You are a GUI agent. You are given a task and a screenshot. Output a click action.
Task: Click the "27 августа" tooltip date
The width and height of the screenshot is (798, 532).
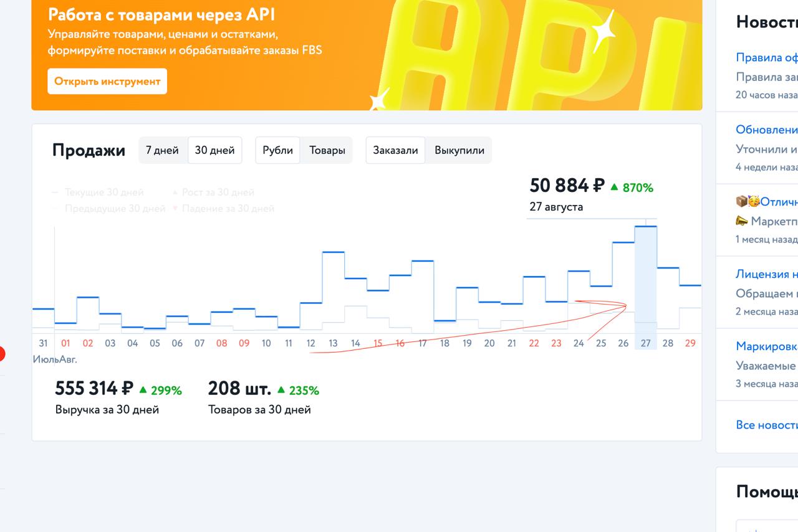tap(556, 207)
